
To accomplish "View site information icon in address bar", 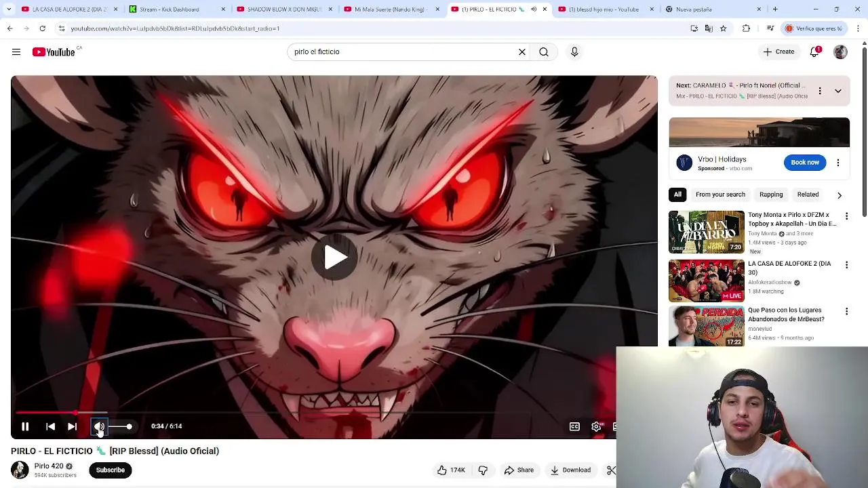I will (62, 28).
